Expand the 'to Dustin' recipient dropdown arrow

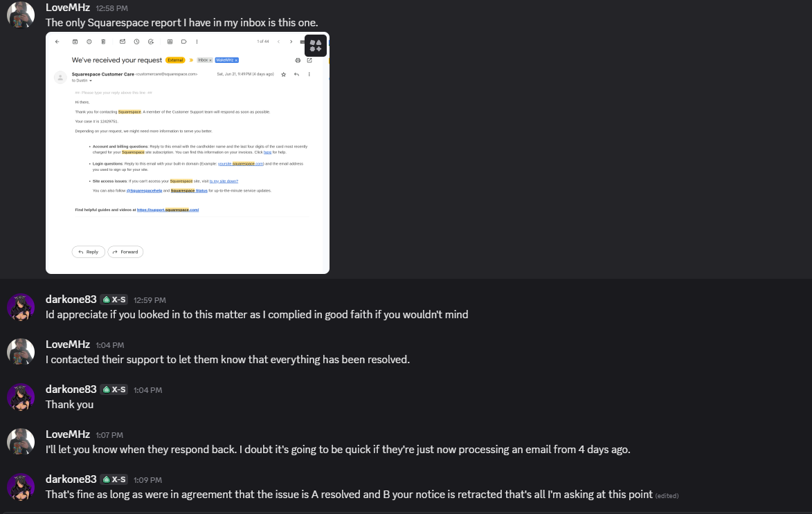91,81
